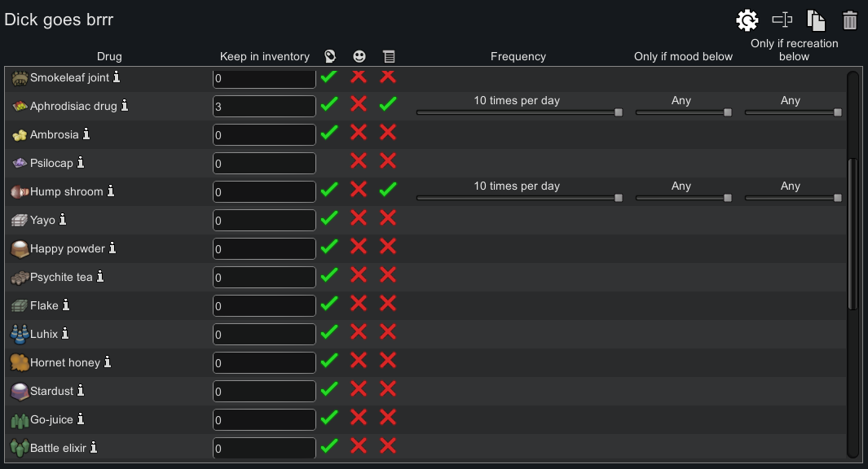Click the 'Frequency' column header
Screen dimensions: 868x469
coord(518,56)
